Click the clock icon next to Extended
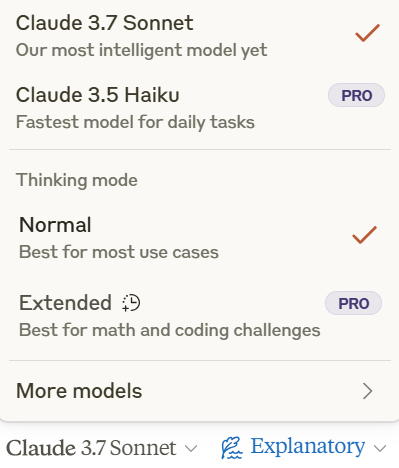This screenshot has height=468, width=399. (131, 303)
